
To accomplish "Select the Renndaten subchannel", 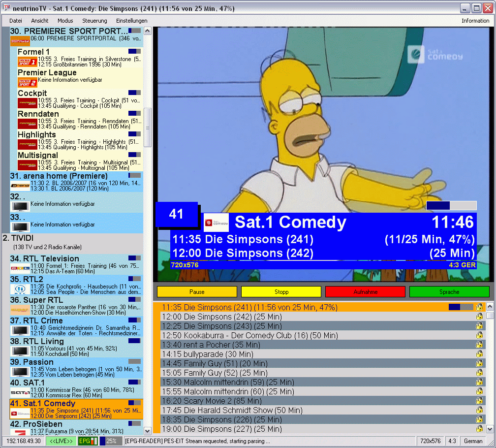I will tap(80, 120).
